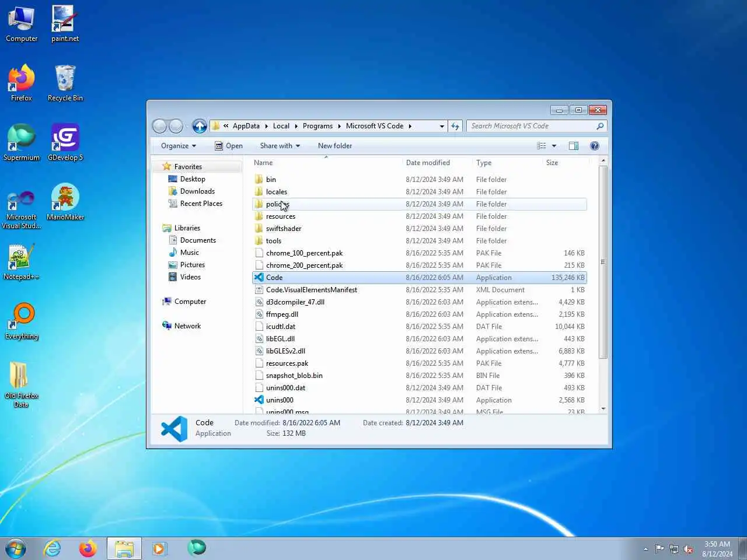Click the network tray icon

coord(674,549)
